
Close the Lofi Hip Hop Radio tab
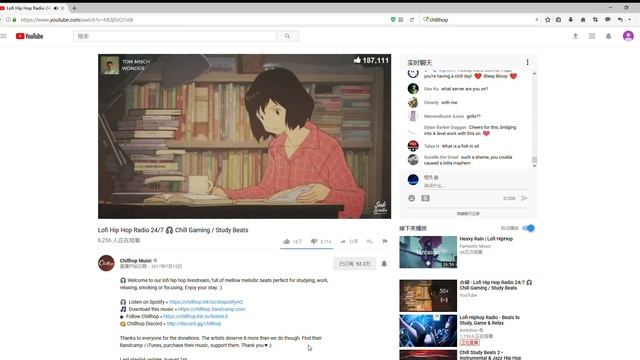pyautogui.click(x=62, y=8)
